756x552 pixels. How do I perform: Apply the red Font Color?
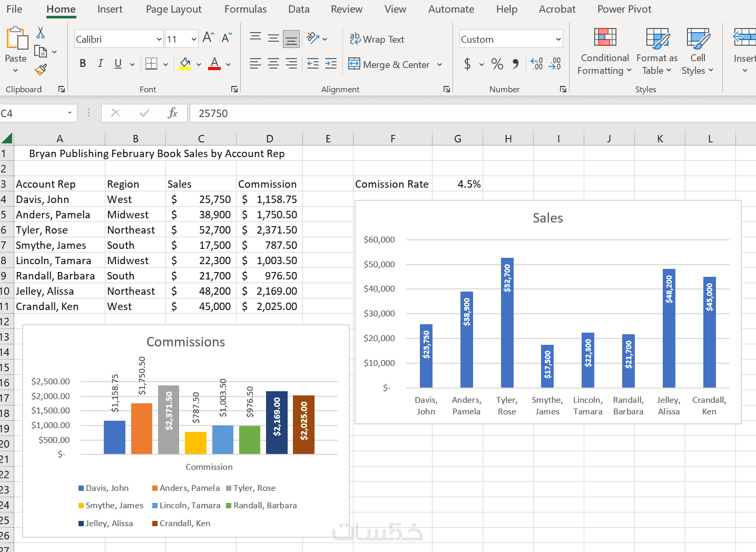[214, 64]
